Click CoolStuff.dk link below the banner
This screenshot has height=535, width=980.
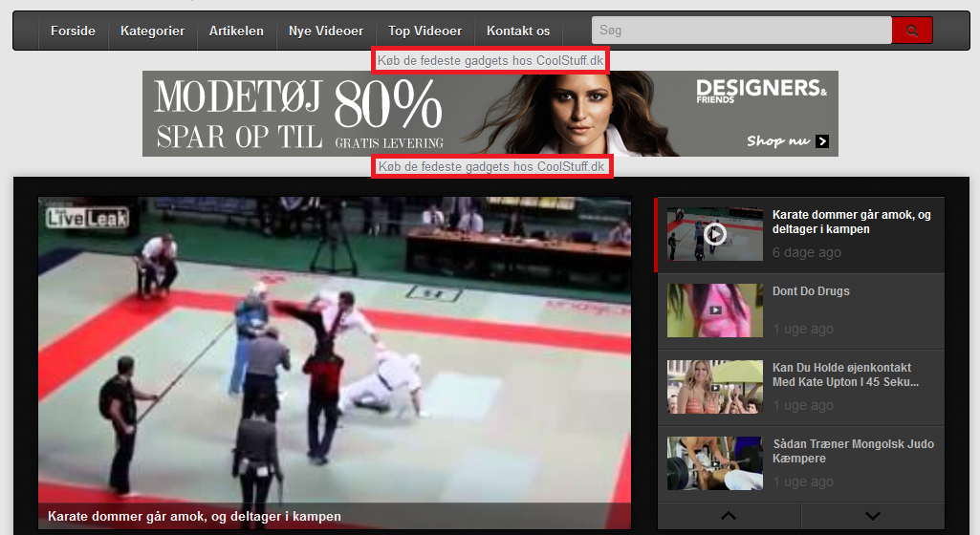pos(491,167)
